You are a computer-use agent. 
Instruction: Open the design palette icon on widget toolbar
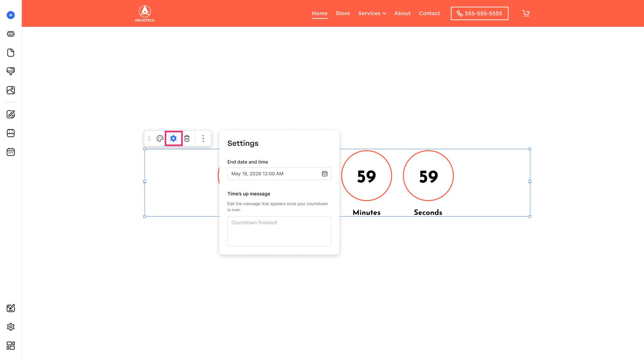pyautogui.click(x=160, y=138)
